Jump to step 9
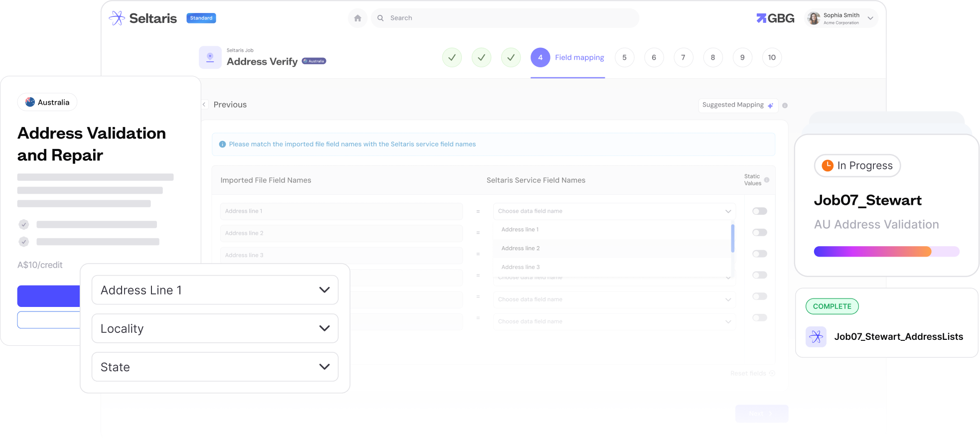This screenshot has height=443, width=980. point(742,58)
